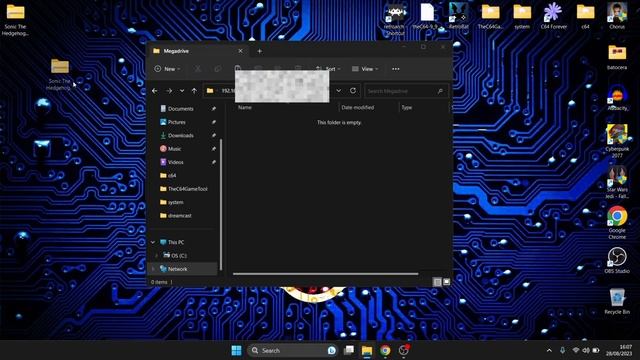
Task: Open the batocera folder on the desktop
Action: (617, 57)
